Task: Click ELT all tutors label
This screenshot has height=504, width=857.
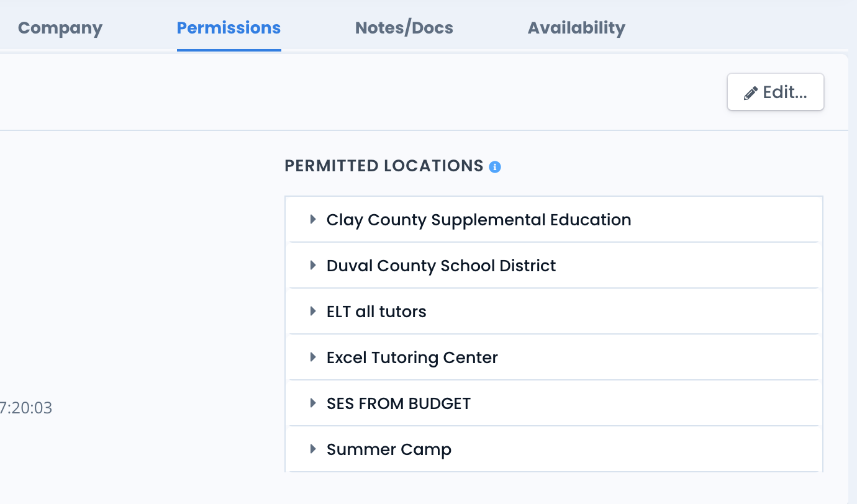Action: 376,312
